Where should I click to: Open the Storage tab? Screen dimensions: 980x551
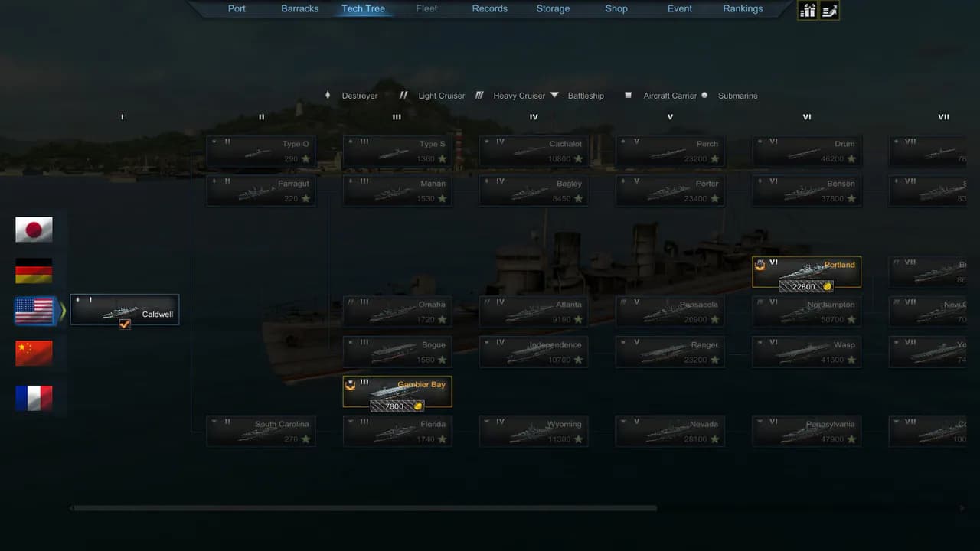pyautogui.click(x=553, y=8)
